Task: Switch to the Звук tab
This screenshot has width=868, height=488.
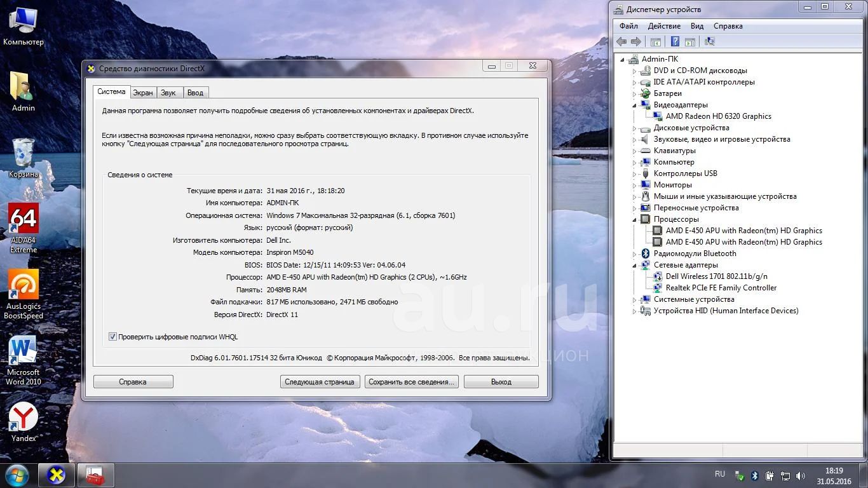Action: coord(168,93)
